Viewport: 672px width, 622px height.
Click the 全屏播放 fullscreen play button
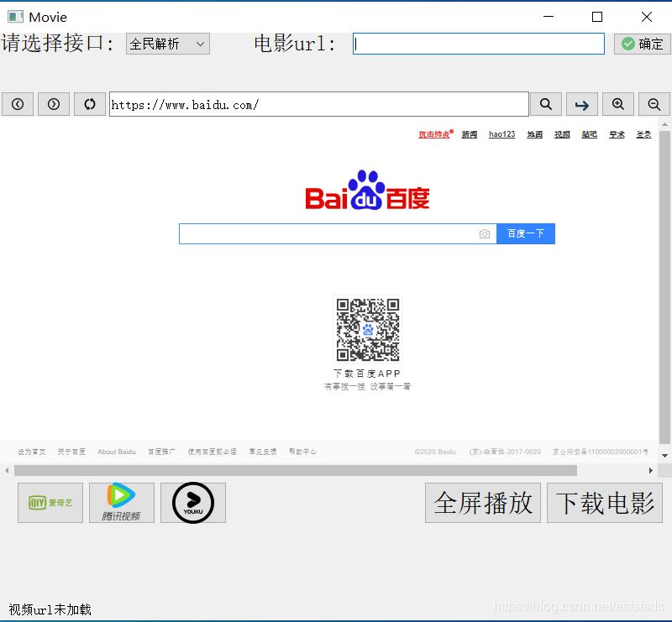click(483, 503)
